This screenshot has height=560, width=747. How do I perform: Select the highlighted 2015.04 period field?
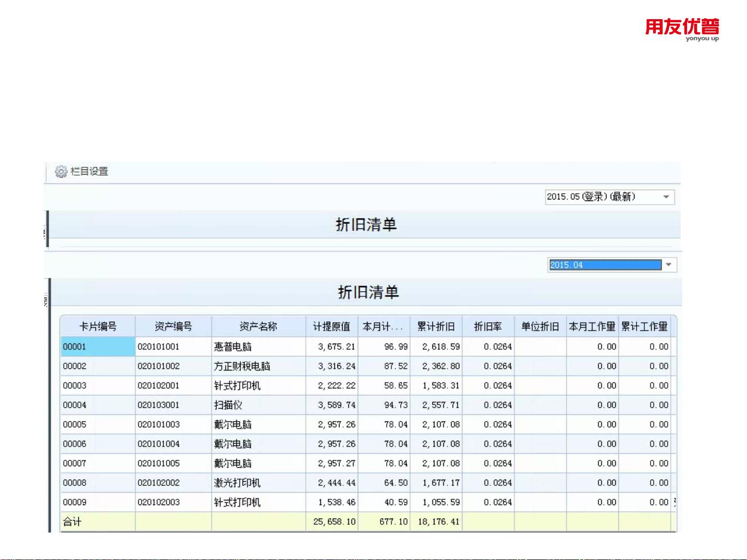coord(605,265)
